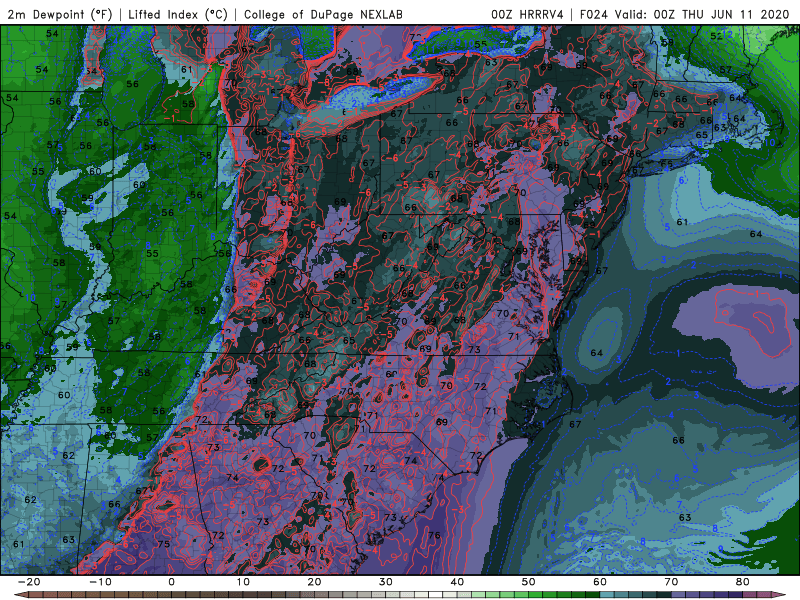Image resolution: width=800 pixels, height=600 pixels.
Task: Click the 20 tick label on the color scale
Action: 314,582
